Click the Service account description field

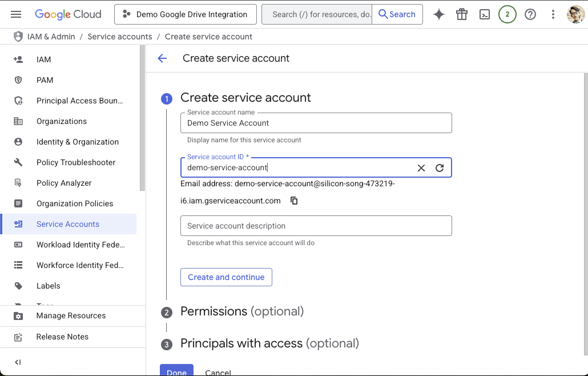316,226
